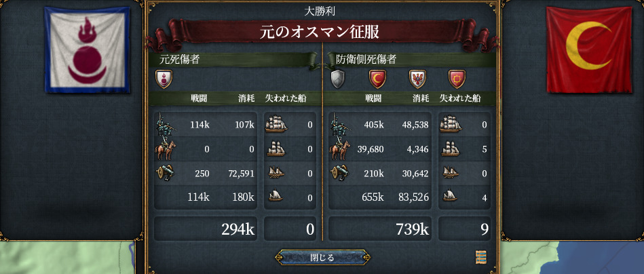Click defender light ship icon showing 5
The height and width of the screenshot is (274, 644).
click(x=450, y=149)
